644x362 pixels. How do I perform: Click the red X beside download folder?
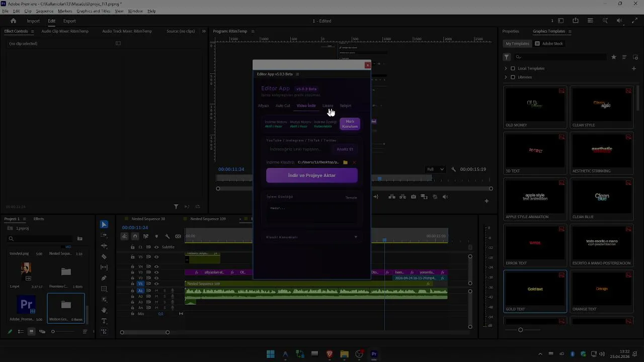(x=354, y=162)
